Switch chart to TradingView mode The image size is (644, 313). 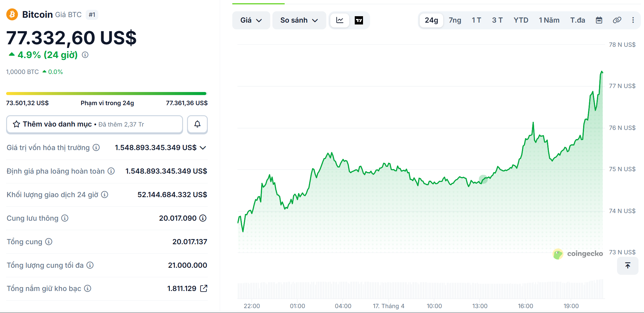pyautogui.click(x=359, y=20)
